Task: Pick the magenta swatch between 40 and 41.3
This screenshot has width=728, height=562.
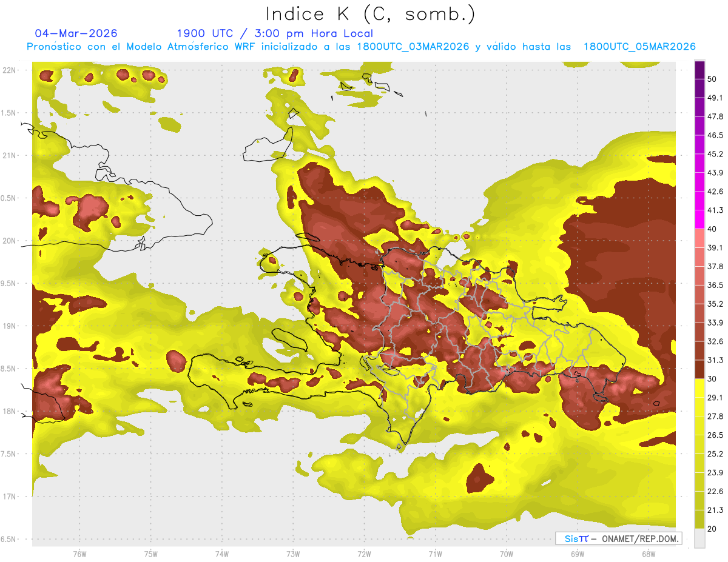Action: [699, 220]
